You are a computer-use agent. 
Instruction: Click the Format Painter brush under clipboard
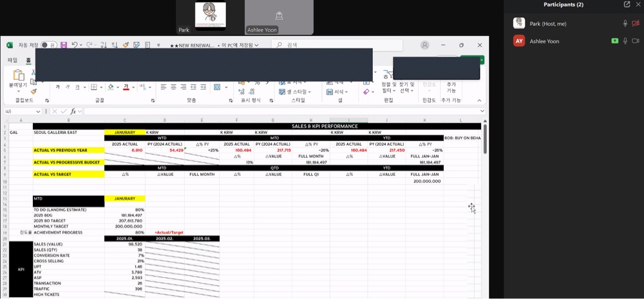[33, 91]
